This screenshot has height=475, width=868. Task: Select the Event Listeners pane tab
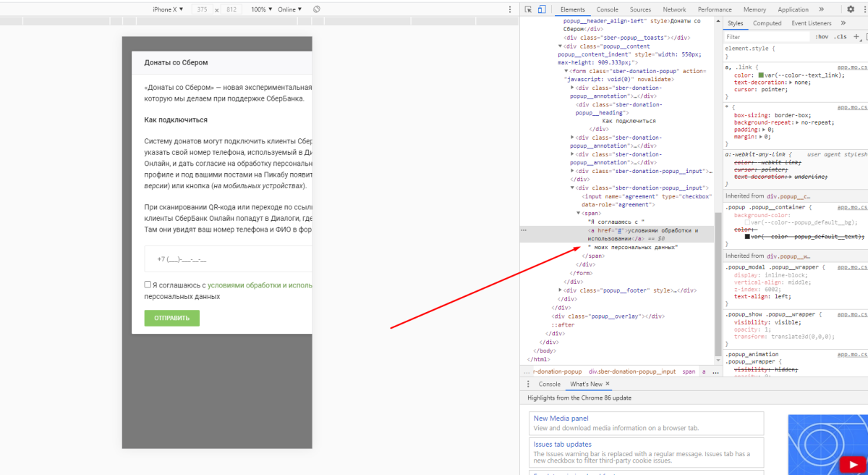pyautogui.click(x=811, y=23)
